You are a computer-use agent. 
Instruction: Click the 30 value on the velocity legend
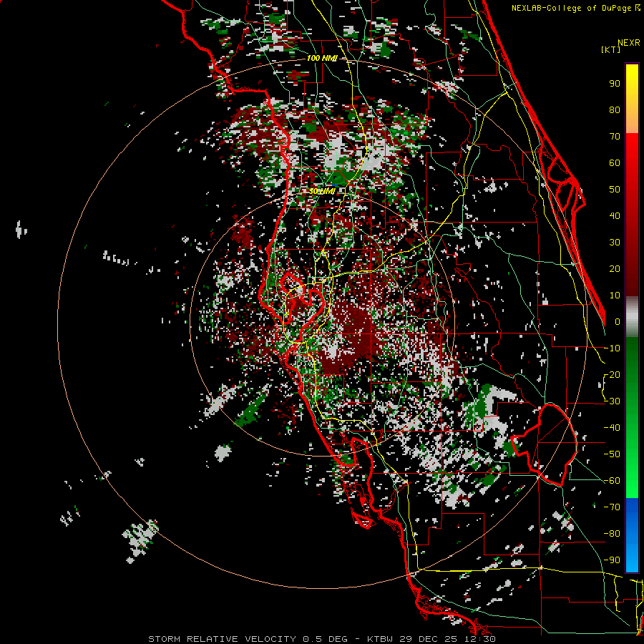[x=615, y=243]
